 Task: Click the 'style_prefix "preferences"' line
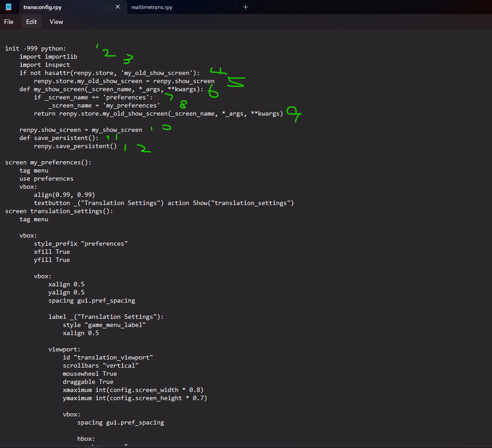tap(81, 244)
